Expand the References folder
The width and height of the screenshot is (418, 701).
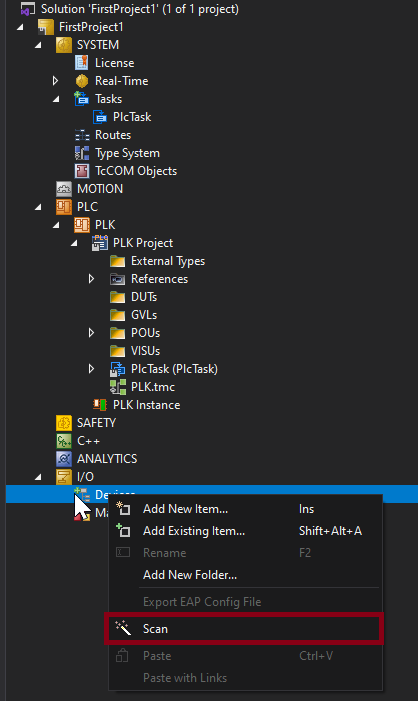(x=91, y=279)
